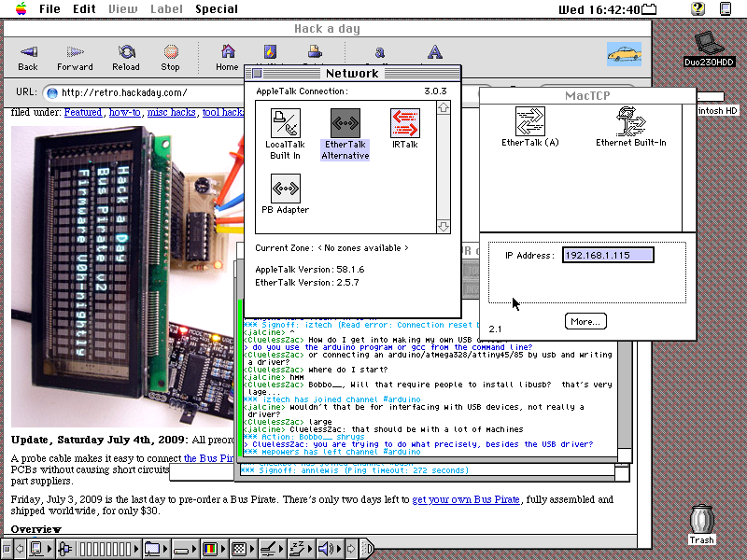The height and width of the screenshot is (560, 747).
Task: Click the control strip close box
Action: coord(7,549)
